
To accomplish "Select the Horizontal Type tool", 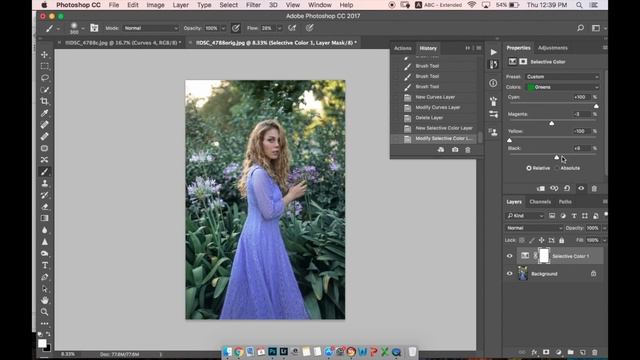I will click(45, 265).
